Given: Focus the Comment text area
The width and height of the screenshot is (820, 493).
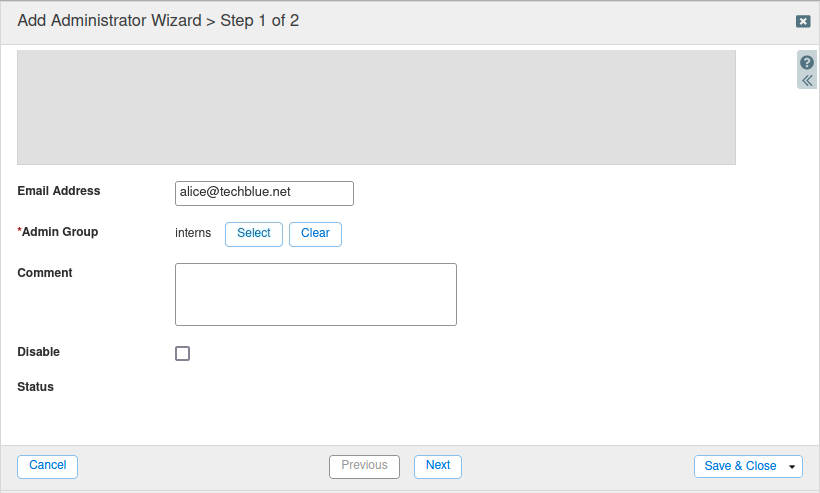Looking at the screenshot, I should (x=315, y=294).
